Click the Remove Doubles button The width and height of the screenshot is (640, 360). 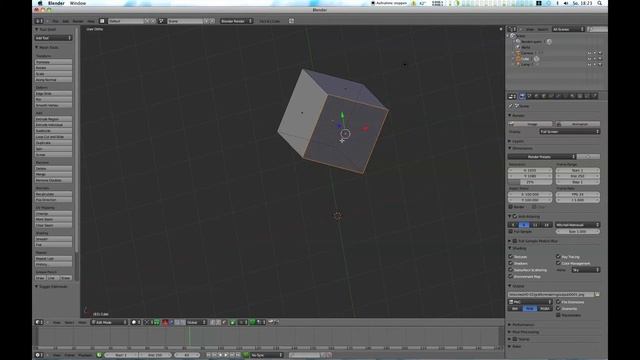click(53, 180)
